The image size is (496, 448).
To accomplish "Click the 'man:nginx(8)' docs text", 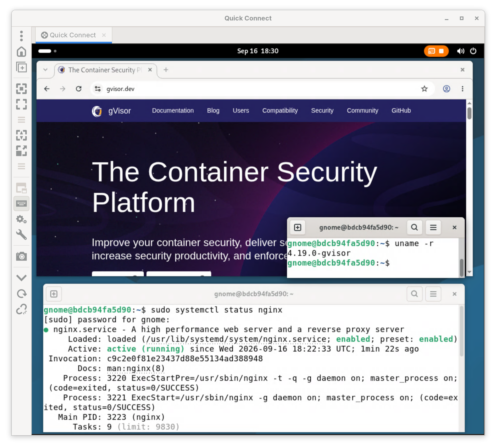I will (x=136, y=368).
